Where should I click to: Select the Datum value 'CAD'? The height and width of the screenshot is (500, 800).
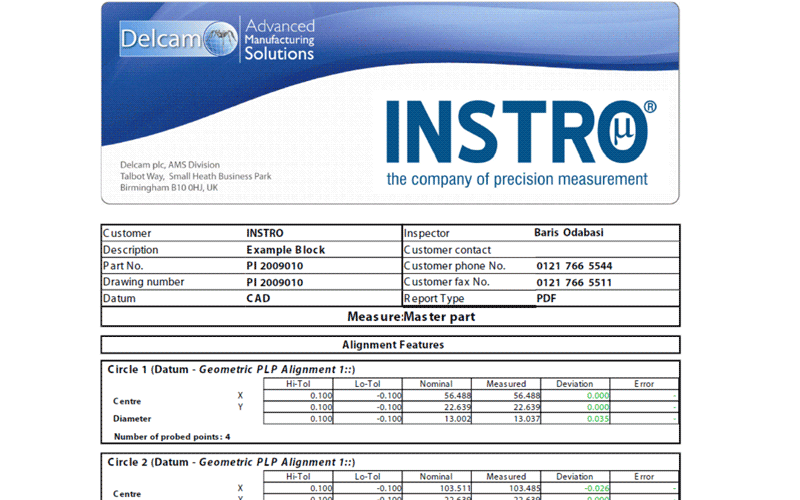point(258,298)
